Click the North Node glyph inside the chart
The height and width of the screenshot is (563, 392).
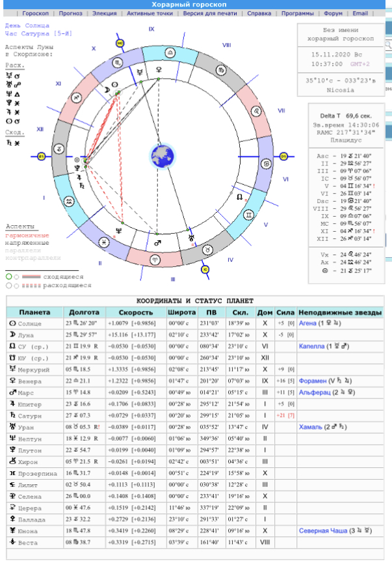click(x=239, y=197)
